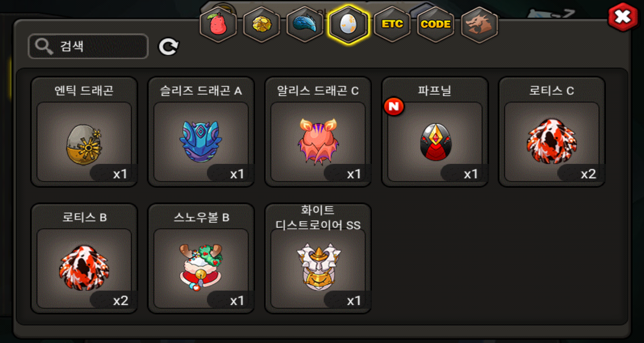644x343 pixels.
Task: Click the red N badge on 파프닐
Action: (x=394, y=106)
